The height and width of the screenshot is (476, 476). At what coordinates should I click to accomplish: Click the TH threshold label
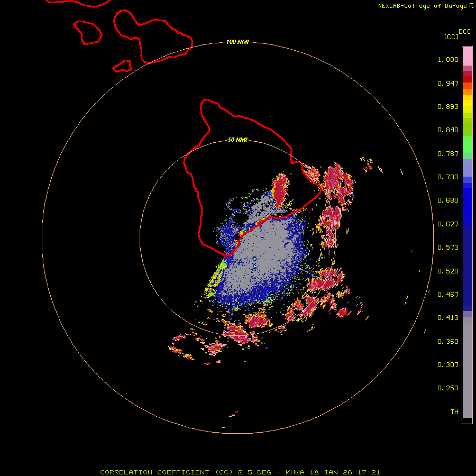(454, 412)
